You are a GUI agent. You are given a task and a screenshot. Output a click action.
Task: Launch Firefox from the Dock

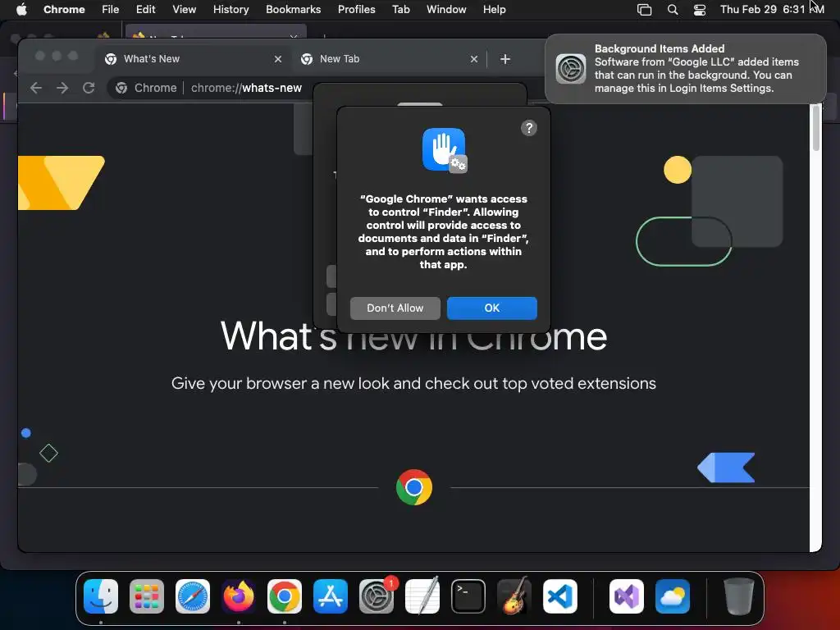click(x=239, y=596)
